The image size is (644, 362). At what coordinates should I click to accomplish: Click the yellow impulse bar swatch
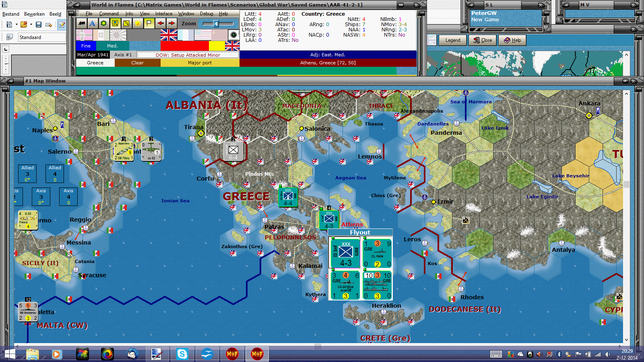(x=217, y=46)
